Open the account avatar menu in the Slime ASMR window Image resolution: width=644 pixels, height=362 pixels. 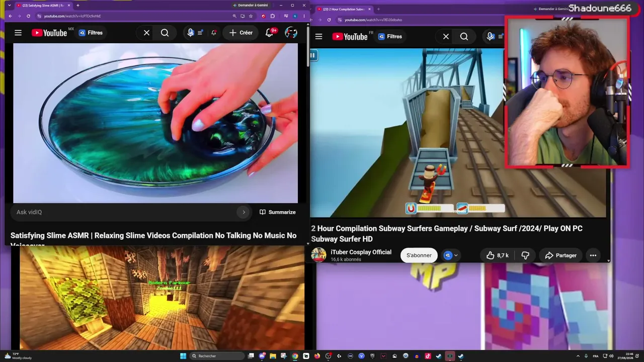tap(291, 33)
